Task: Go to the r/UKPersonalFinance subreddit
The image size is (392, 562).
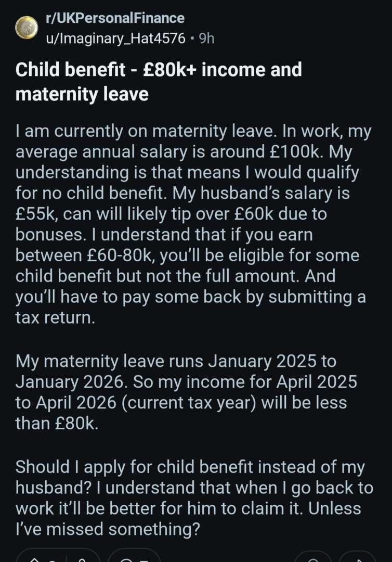Action: [114, 18]
